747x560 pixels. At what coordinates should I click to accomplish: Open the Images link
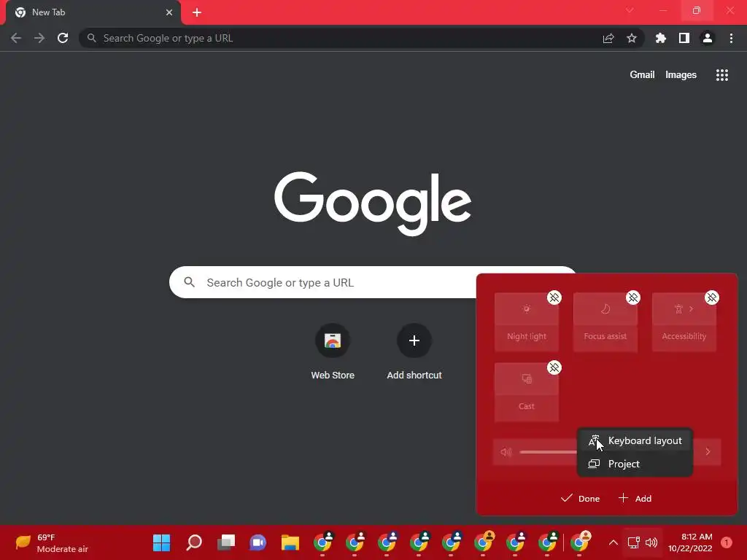click(681, 75)
